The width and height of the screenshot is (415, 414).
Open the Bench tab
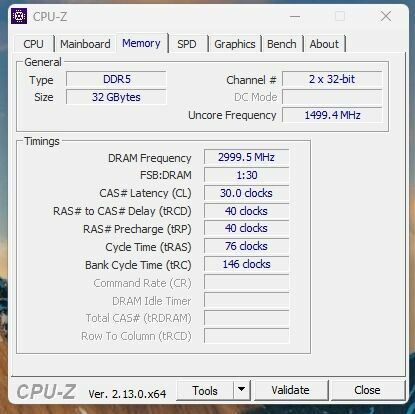(282, 44)
